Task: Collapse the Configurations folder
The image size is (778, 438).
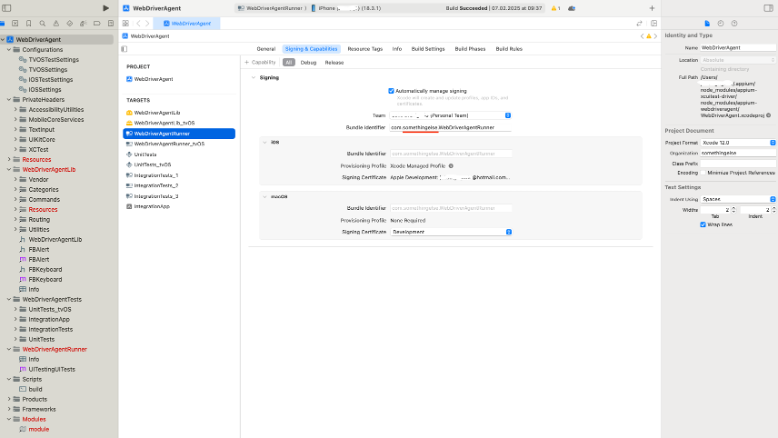Action: 9,50
